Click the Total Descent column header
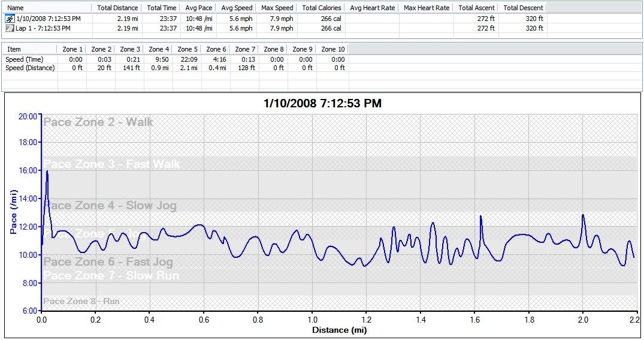Viewport: 644px width, 340px height. point(523,8)
